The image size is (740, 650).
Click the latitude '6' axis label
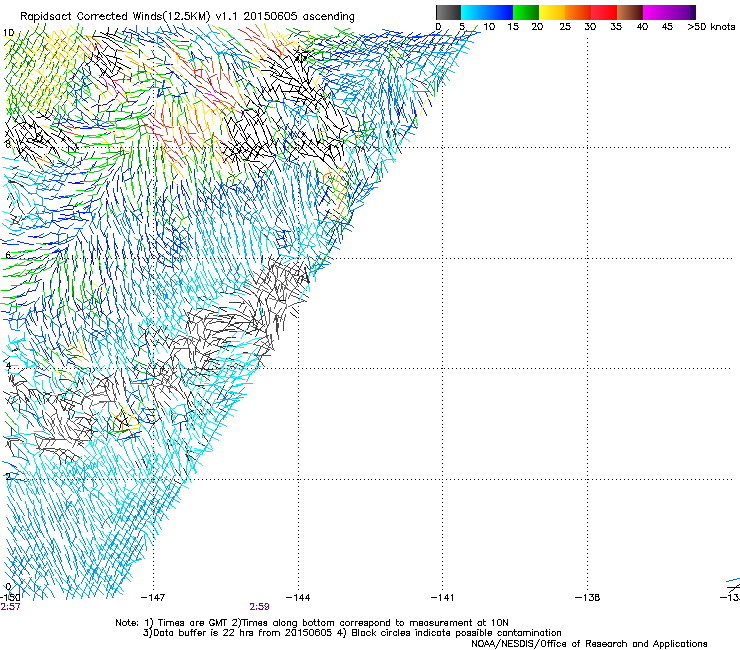(x=8, y=255)
